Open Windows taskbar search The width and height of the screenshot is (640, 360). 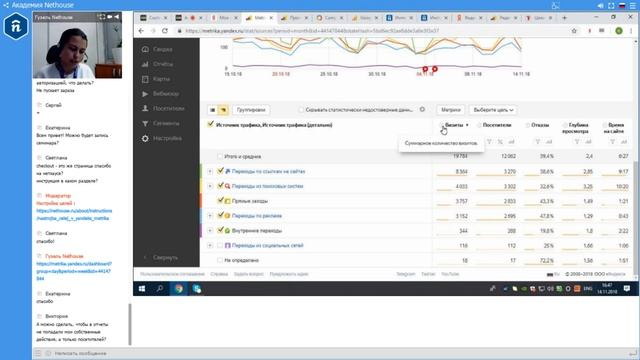[160, 289]
